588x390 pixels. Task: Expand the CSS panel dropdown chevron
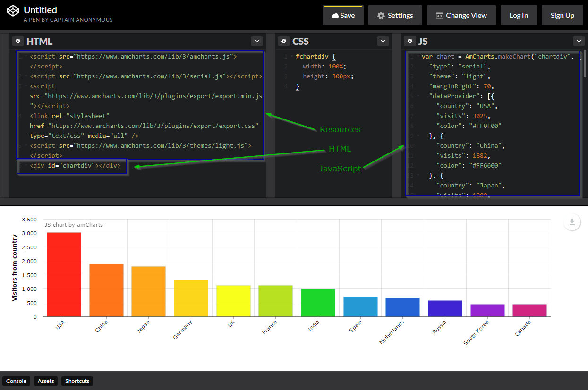(x=383, y=41)
